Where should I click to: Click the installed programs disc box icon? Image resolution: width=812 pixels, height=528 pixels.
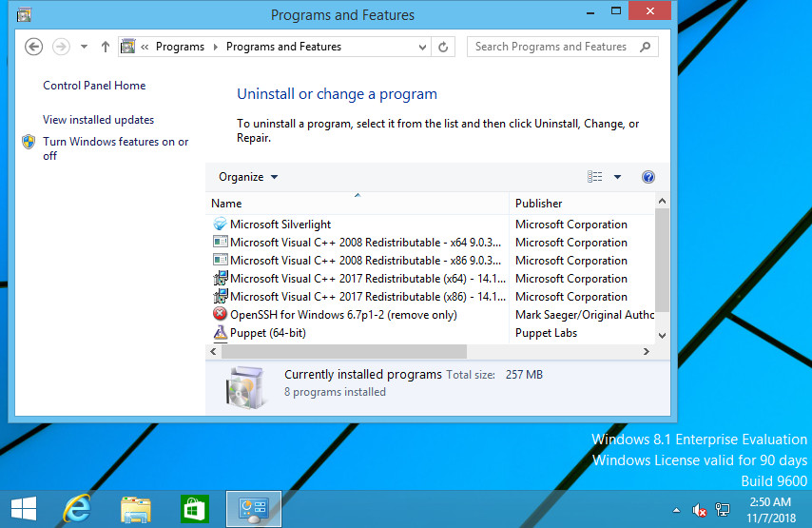click(x=245, y=387)
